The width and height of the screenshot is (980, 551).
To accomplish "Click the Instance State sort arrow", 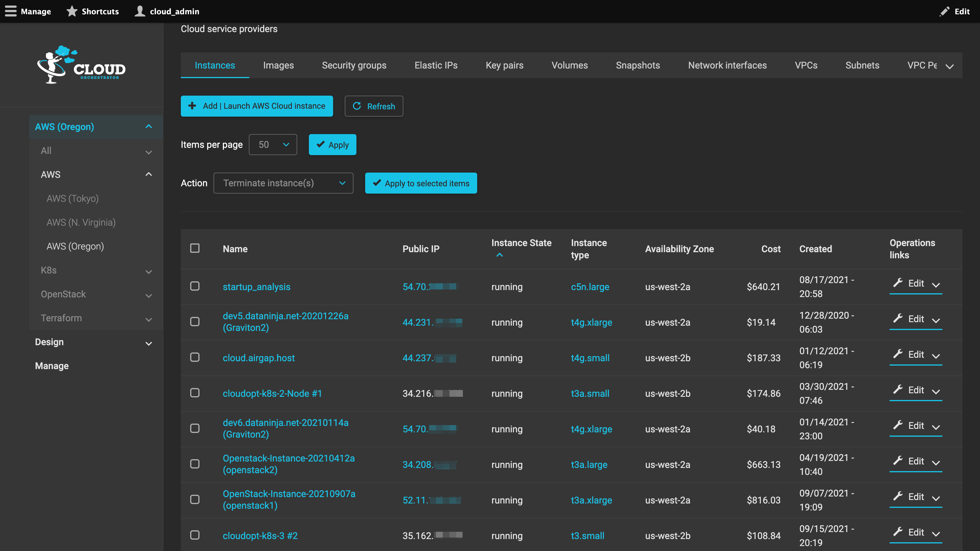I will click(x=500, y=255).
